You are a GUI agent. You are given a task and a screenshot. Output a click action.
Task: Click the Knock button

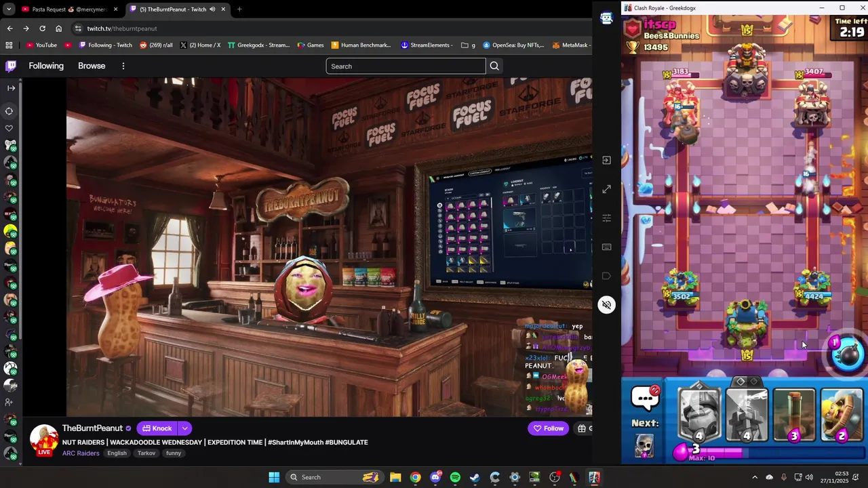click(157, 428)
